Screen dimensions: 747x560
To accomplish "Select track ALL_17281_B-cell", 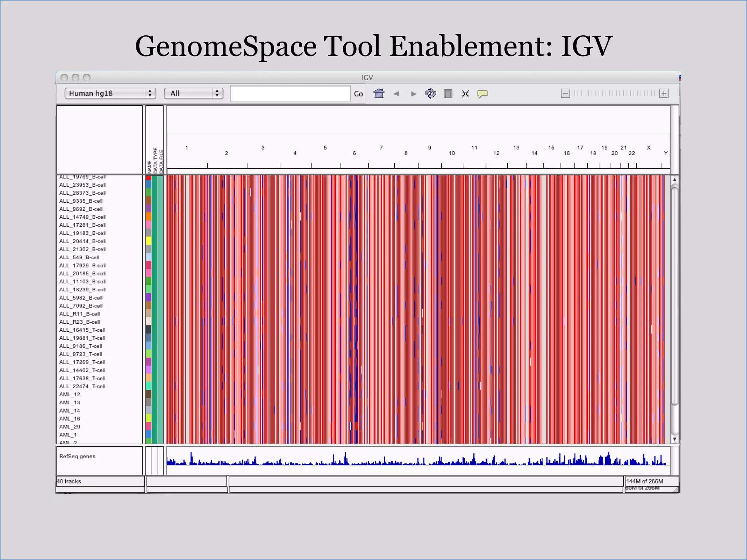I will (82, 225).
